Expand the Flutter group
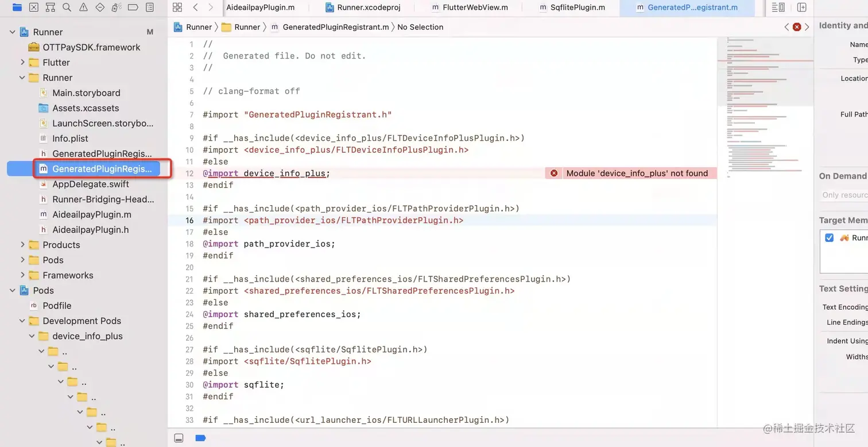This screenshot has width=868, height=447. coord(22,62)
